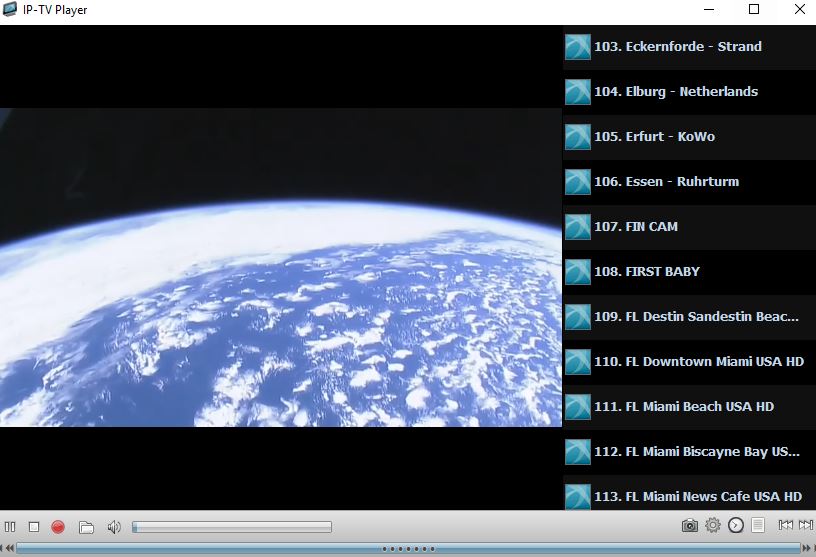Switch to the previous channel
Image resolution: width=816 pixels, height=557 pixels.
click(x=785, y=525)
